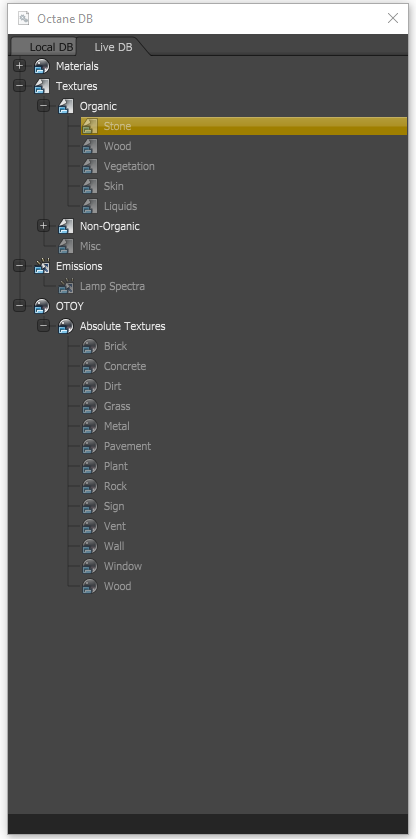Image resolution: width=416 pixels, height=839 pixels.
Task: Click the Materials category sphere icon
Action: pyautogui.click(x=42, y=66)
